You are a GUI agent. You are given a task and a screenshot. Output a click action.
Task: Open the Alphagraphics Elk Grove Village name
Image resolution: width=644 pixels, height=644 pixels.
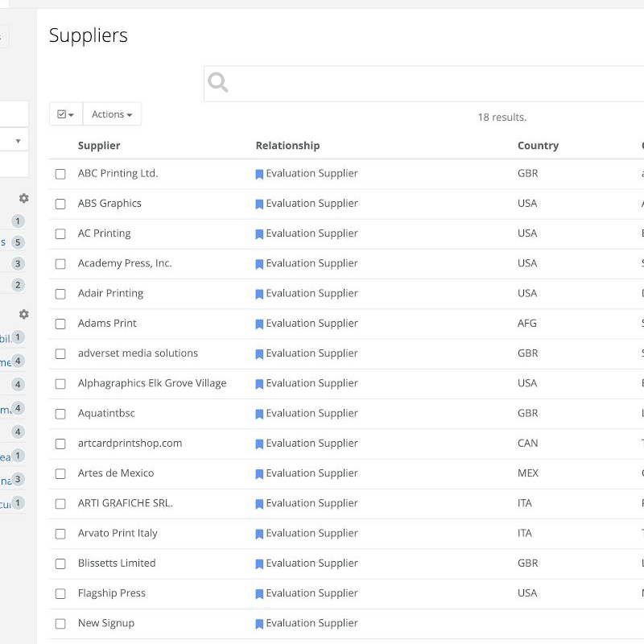(x=152, y=383)
